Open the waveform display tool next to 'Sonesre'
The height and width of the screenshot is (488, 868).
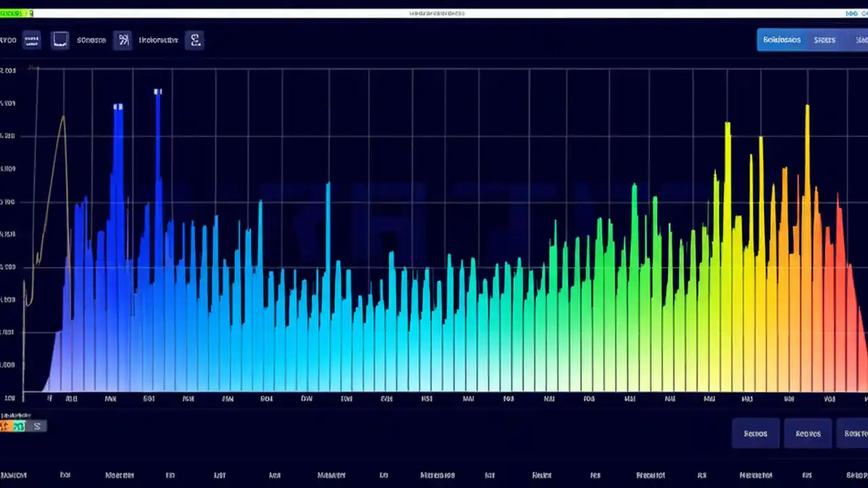pyautogui.click(x=60, y=39)
